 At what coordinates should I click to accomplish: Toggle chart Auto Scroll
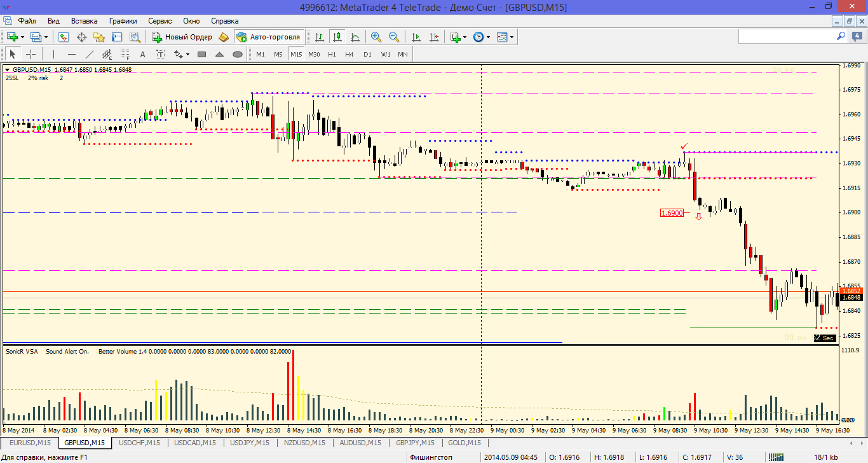pos(416,37)
